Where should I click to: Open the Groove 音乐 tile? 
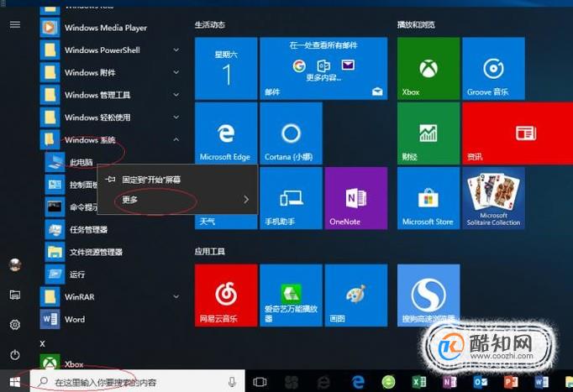(x=493, y=68)
